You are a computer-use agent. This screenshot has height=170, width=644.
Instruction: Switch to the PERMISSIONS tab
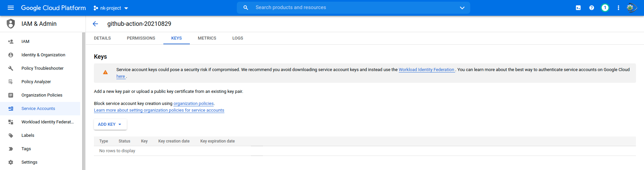click(x=141, y=38)
